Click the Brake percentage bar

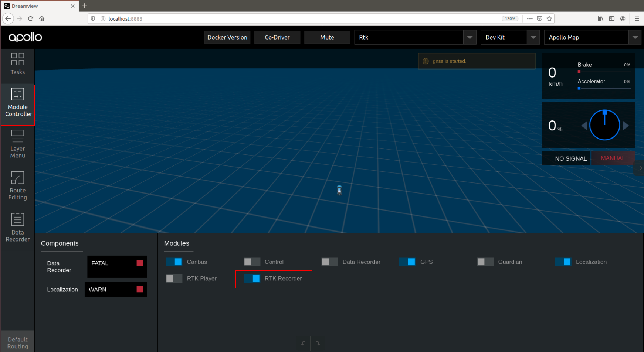point(604,72)
